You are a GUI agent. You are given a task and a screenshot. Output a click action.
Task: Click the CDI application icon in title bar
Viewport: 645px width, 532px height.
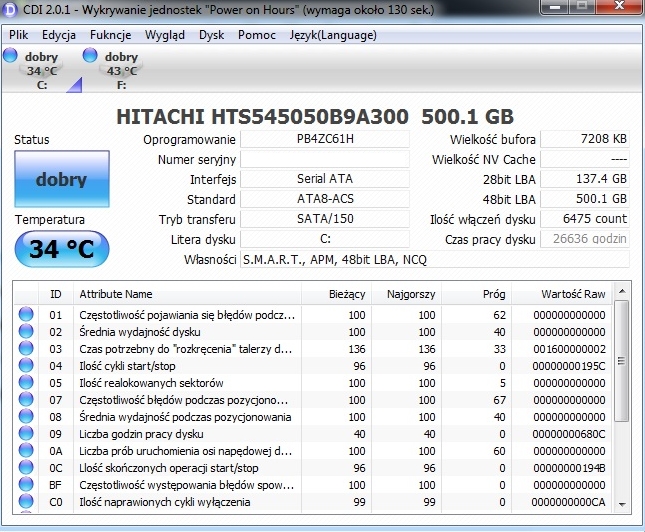click(9, 9)
